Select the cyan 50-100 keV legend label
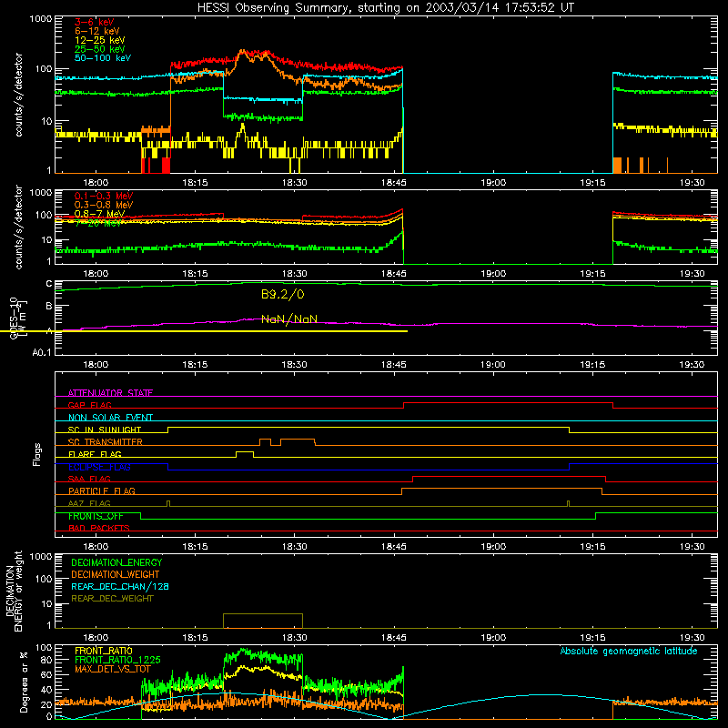Viewport: 728px width, 728px height. point(102,57)
